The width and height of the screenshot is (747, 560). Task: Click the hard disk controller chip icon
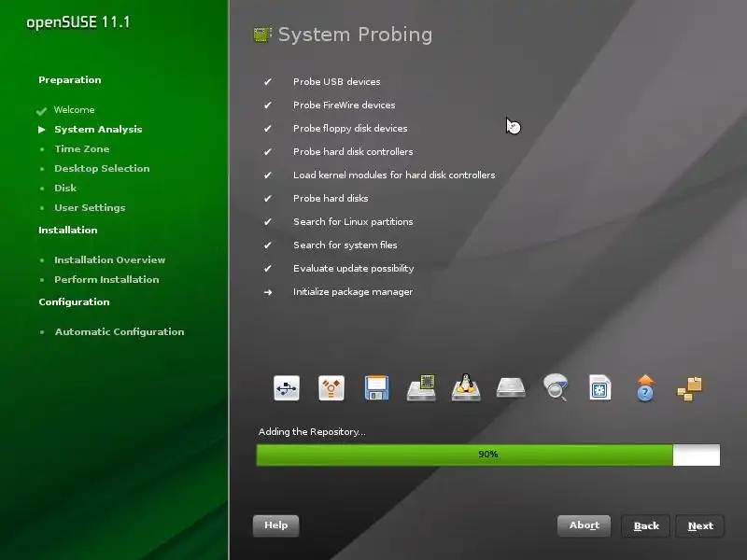tap(421, 387)
